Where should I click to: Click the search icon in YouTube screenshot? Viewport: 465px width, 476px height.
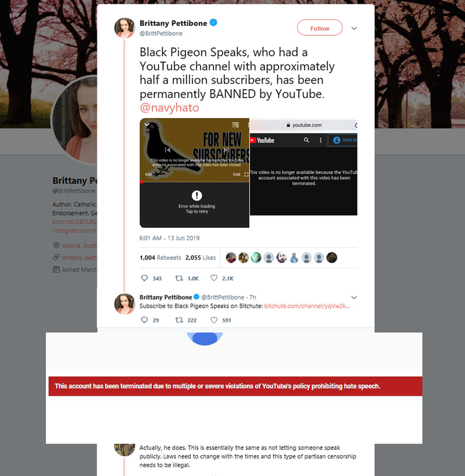point(306,140)
